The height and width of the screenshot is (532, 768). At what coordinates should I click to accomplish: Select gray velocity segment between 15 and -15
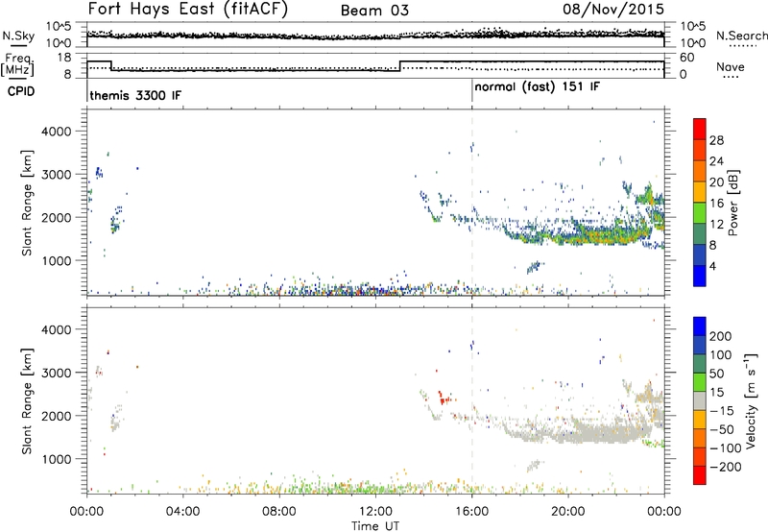click(700, 400)
